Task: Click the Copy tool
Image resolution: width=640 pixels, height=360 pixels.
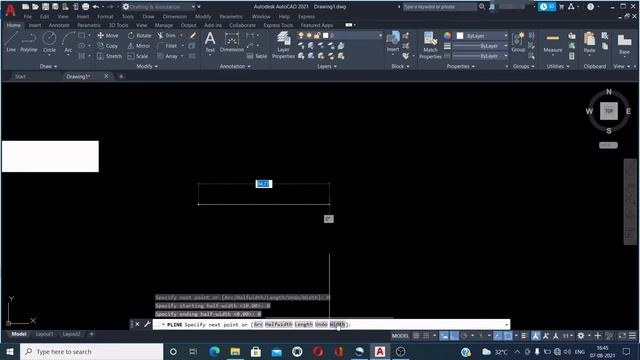Action: click(x=108, y=46)
